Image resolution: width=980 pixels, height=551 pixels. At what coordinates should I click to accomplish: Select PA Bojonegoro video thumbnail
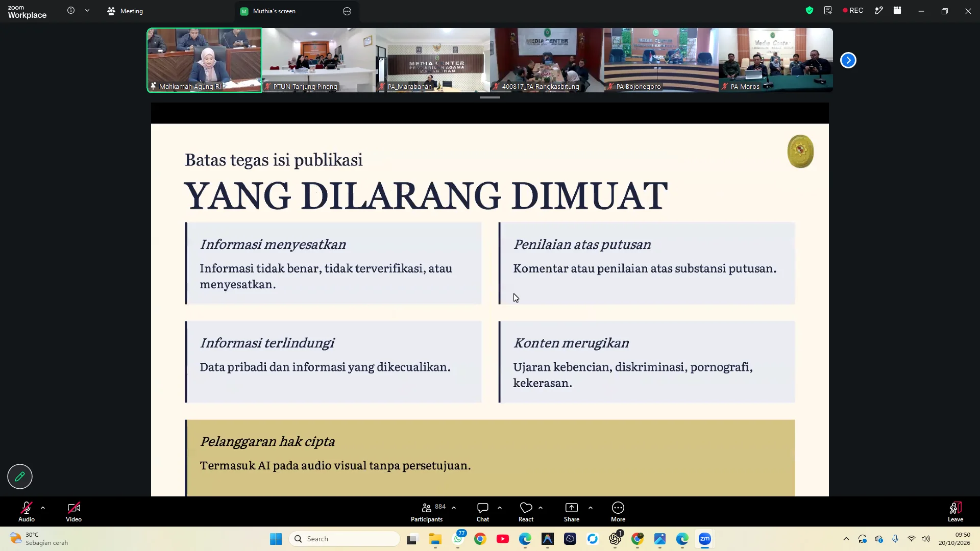click(x=661, y=60)
